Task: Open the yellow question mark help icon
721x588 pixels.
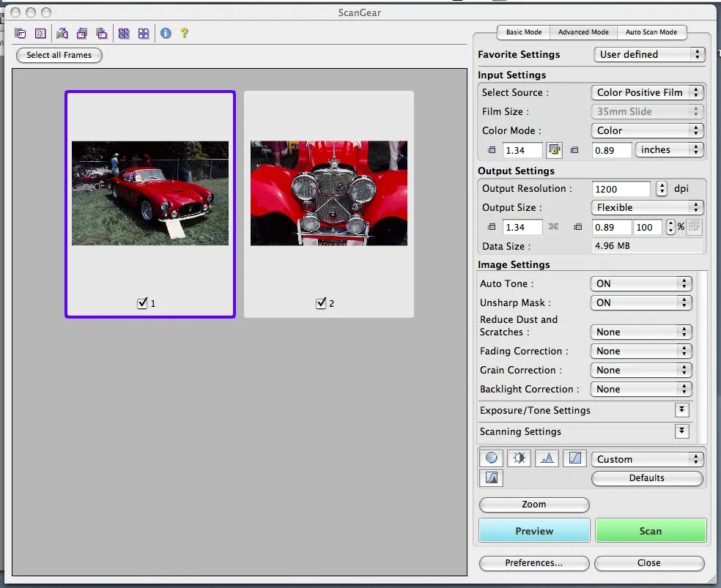Action: click(x=185, y=33)
